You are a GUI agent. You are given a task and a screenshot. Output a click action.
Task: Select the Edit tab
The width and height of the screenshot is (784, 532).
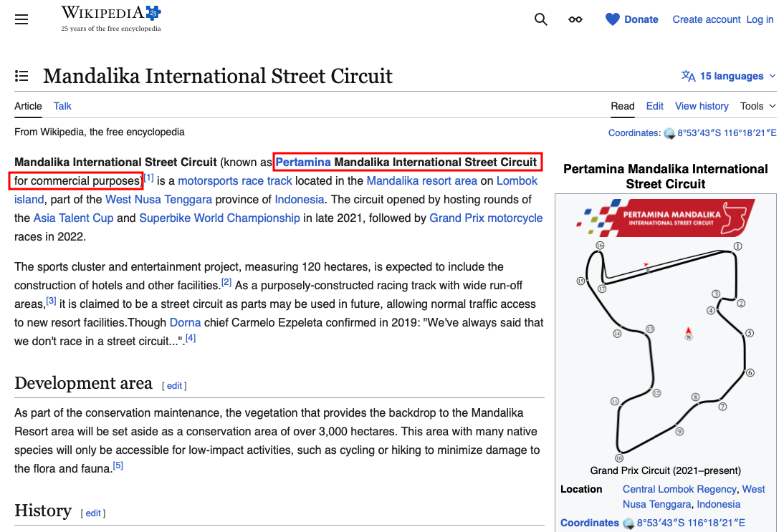[654, 106]
